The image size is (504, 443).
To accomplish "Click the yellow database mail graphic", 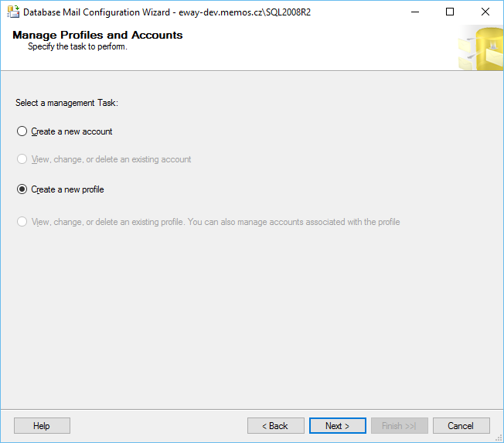I will pos(481,48).
